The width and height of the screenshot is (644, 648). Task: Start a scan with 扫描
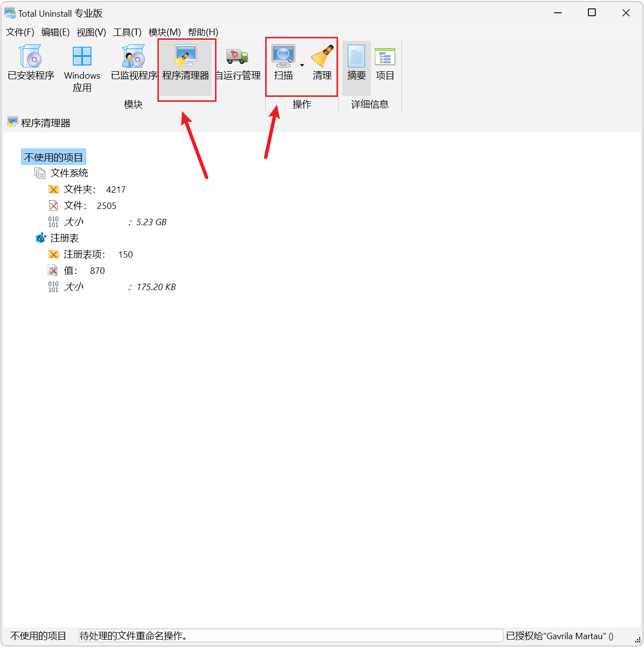pyautogui.click(x=283, y=63)
